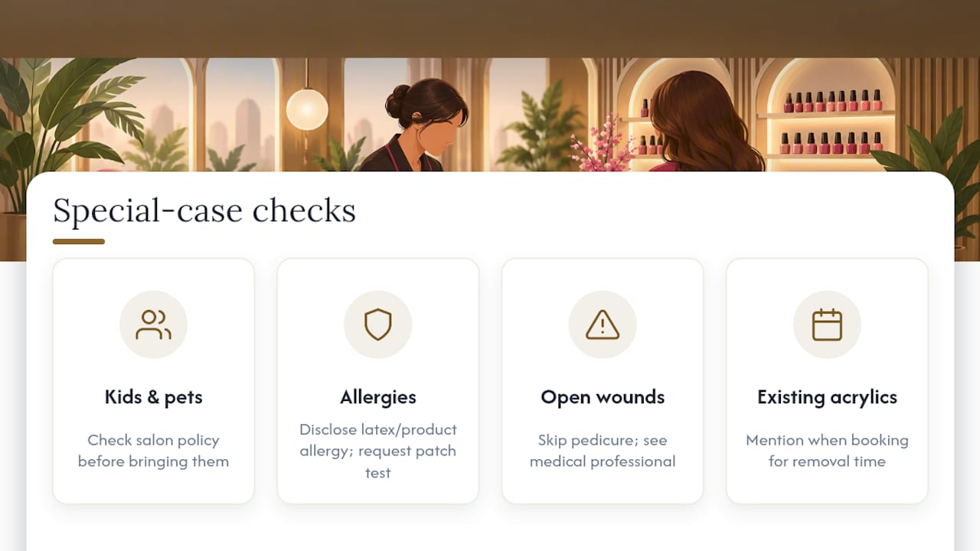Click the woman with the hair bun
This screenshot has height=551, width=980.
pos(417,125)
